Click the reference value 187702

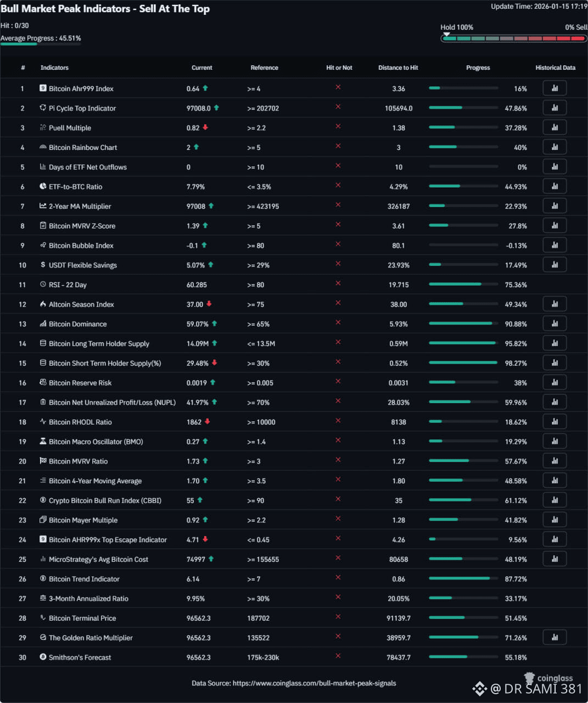(x=258, y=618)
